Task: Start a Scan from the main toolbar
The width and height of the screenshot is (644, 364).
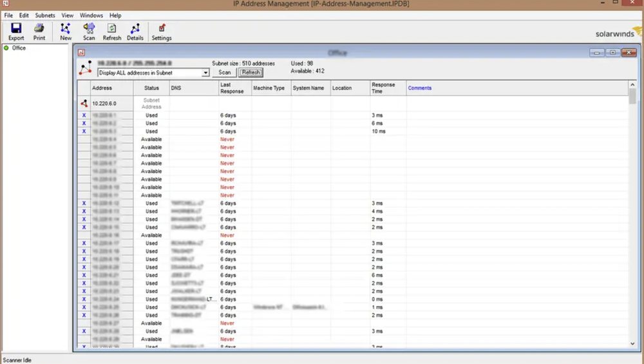Action: coord(89,32)
